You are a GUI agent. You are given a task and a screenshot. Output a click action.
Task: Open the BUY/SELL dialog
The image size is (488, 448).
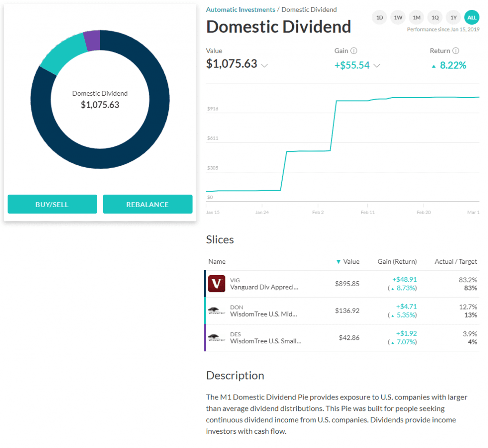pos(52,204)
